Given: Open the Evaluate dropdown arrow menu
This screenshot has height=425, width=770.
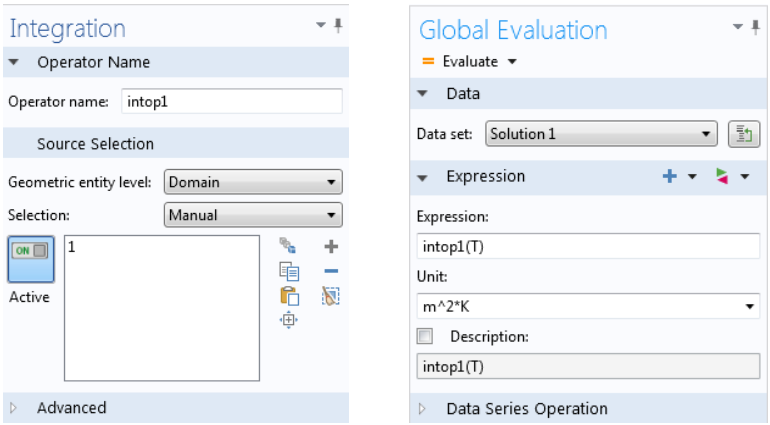Looking at the screenshot, I should click(x=513, y=62).
